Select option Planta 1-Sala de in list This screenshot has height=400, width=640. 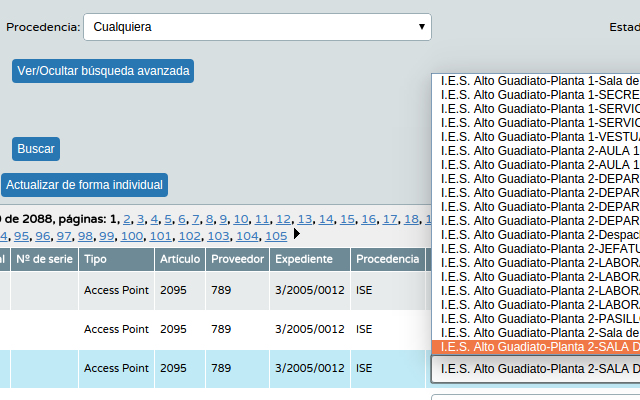coord(536,81)
